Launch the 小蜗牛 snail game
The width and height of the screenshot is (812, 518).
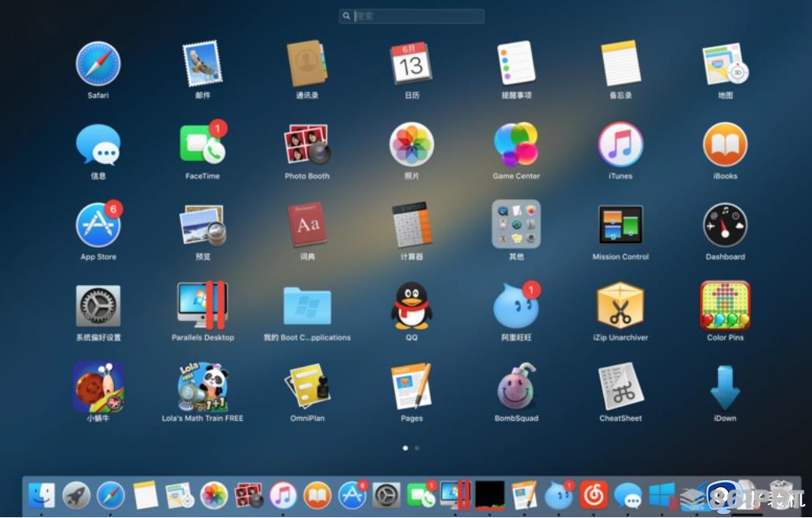(x=98, y=387)
